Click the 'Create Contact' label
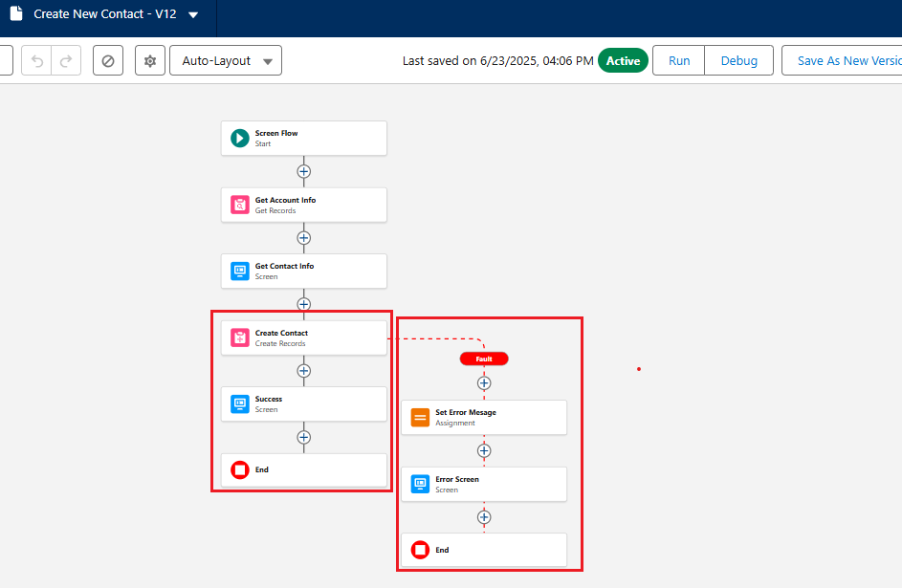The height and width of the screenshot is (588, 902). [x=281, y=333]
